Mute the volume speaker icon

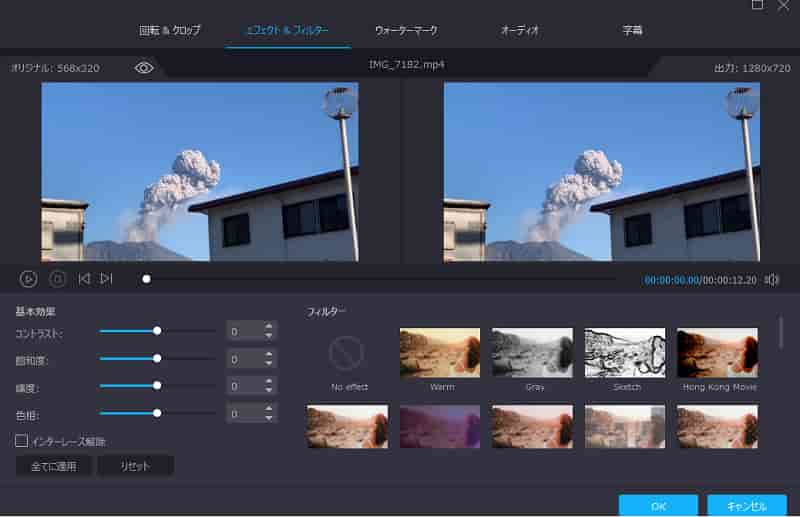771,280
